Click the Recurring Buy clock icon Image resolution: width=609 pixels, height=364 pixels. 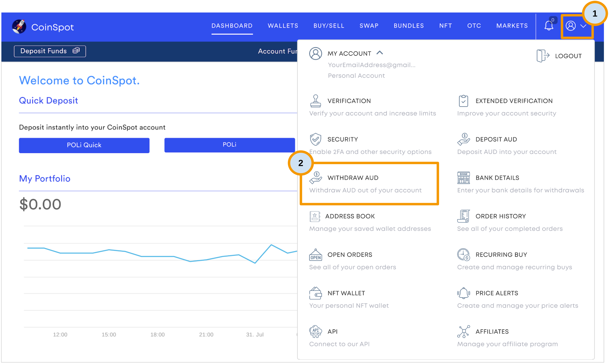tap(463, 255)
